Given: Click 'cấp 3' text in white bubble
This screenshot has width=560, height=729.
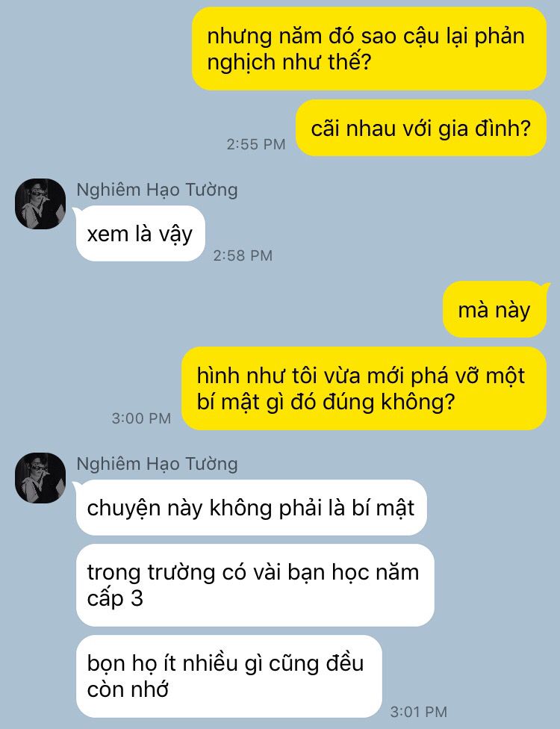Looking at the screenshot, I should 115,599.
